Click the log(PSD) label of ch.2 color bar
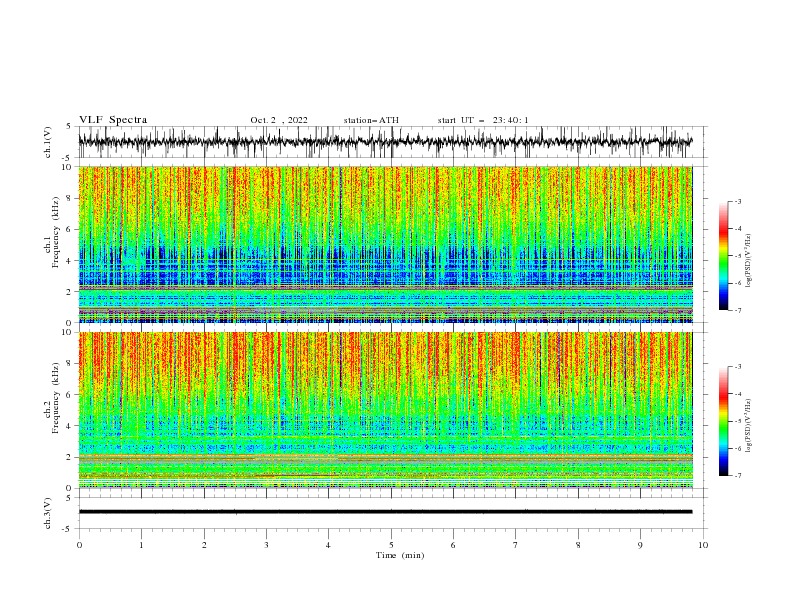Viewport: 792px width, 612px height. point(748,425)
